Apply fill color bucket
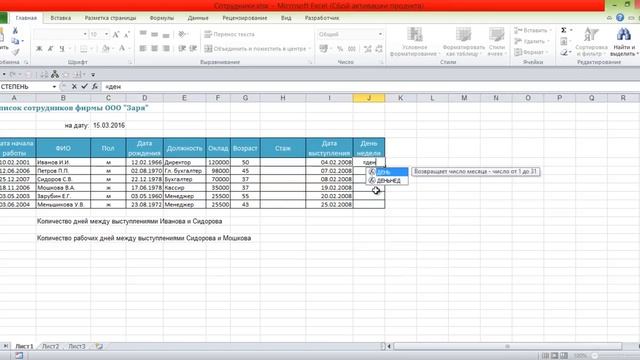Viewport: 640px width, 360px height. point(106,49)
